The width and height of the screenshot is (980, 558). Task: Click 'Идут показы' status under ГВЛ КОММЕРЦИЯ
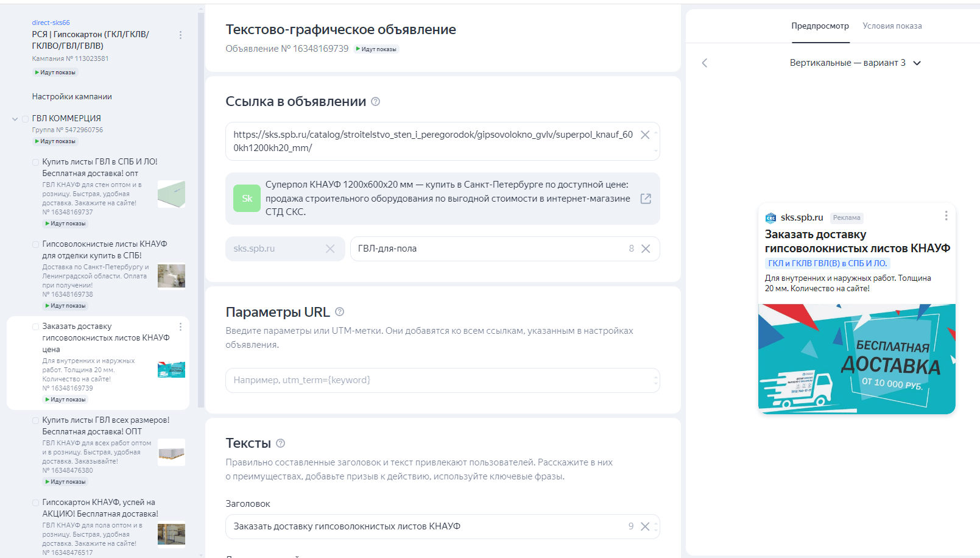(55, 141)
